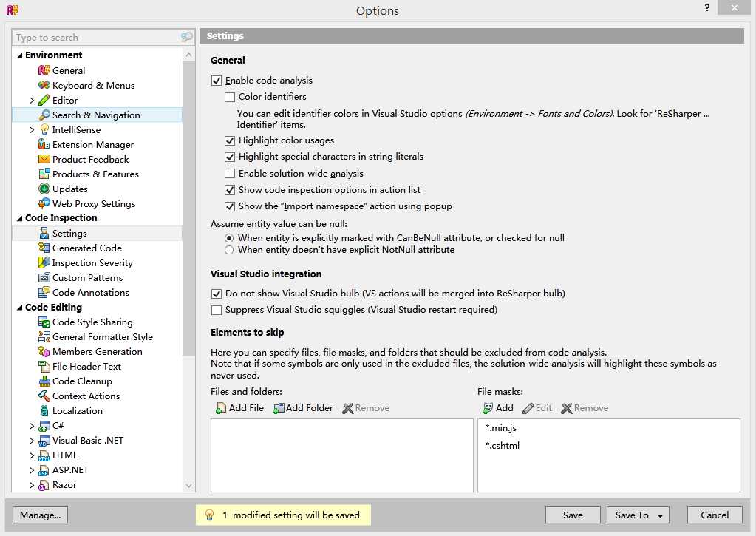Expand the IntelliSense tree node
The image size is (756, 536).
click(x=31, y=130)
